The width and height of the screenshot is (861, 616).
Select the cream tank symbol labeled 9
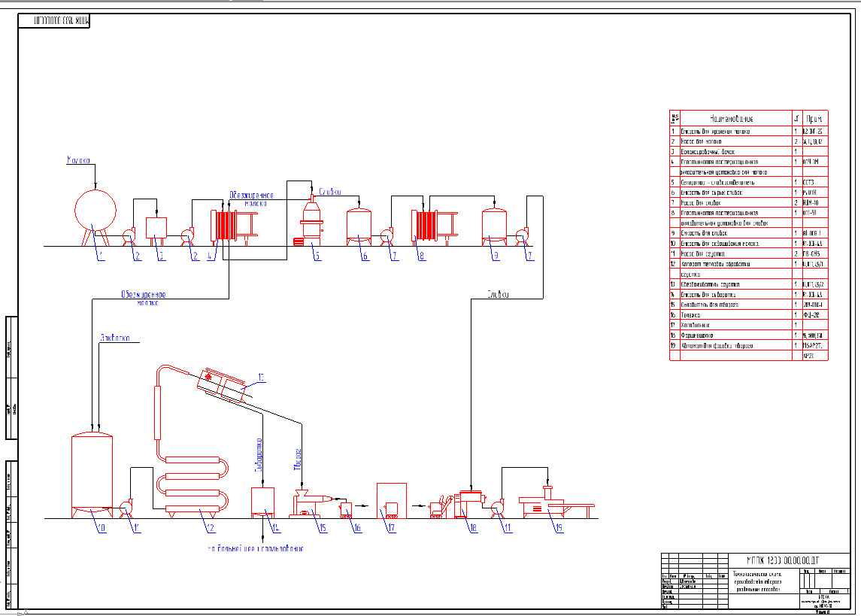point(494,226)
